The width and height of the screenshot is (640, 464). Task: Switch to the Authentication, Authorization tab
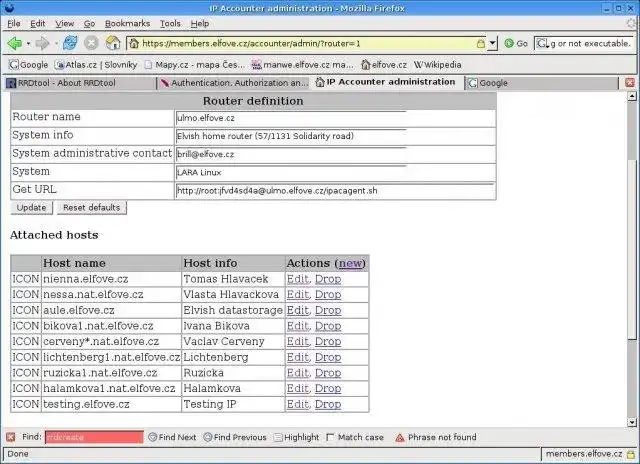[x=234, y=83]
